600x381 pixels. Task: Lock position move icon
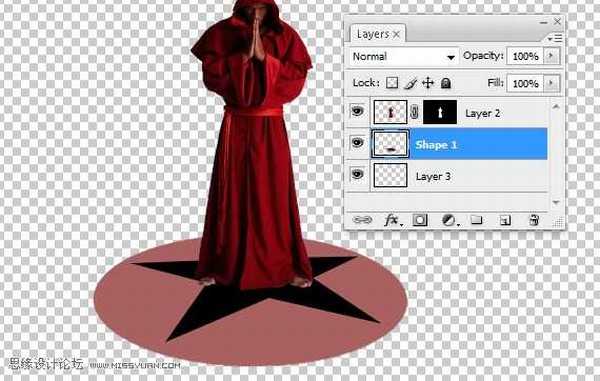point(428,83)
